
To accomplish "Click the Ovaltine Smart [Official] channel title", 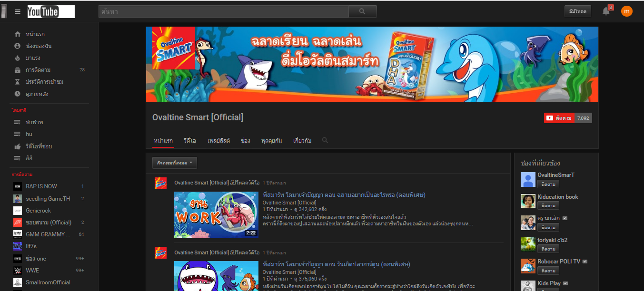I will [198, 117].
